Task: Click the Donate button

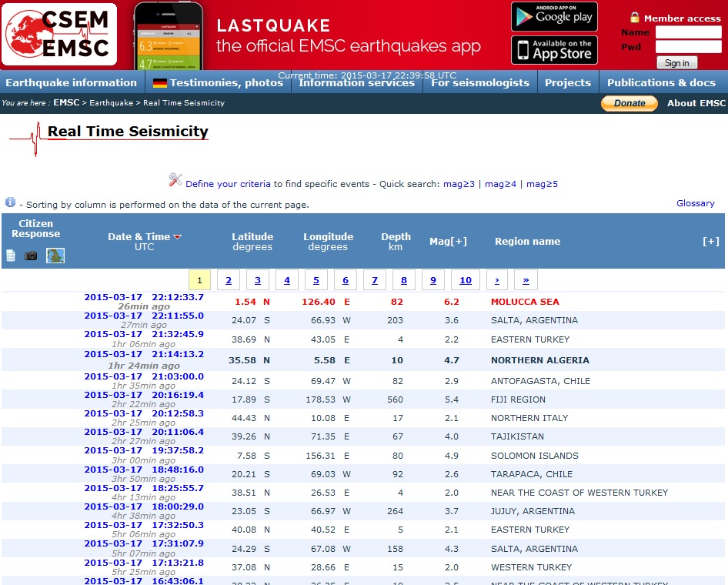Action: 629,103
